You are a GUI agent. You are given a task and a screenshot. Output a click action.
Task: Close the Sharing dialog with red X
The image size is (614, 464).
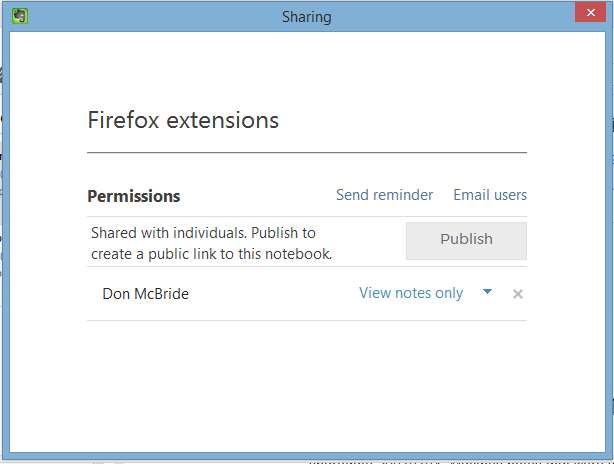click(x=591, y=12)
